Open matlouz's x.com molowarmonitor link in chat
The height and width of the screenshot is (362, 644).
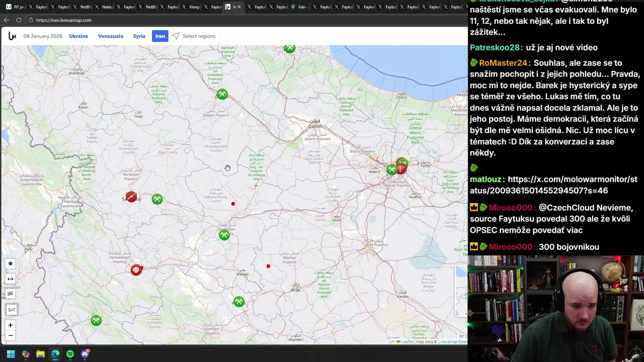tap(553, 185)
